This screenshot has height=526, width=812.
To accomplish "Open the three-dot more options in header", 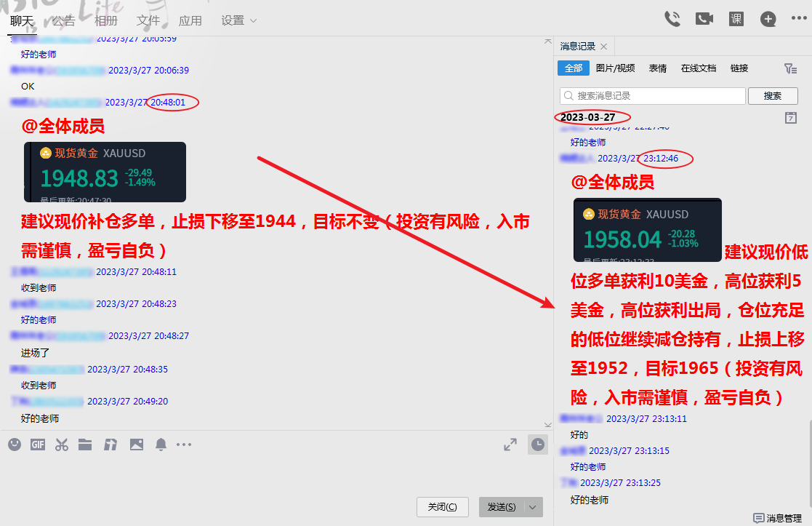I will 799,18.
